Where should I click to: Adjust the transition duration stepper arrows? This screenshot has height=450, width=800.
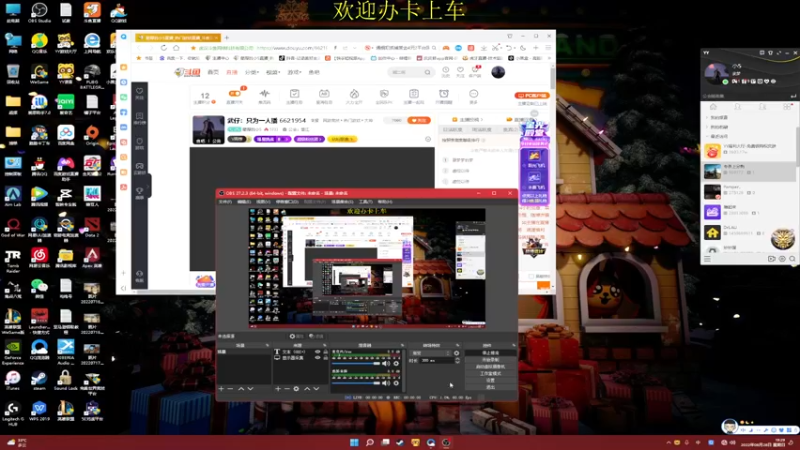tap(457, 360)
